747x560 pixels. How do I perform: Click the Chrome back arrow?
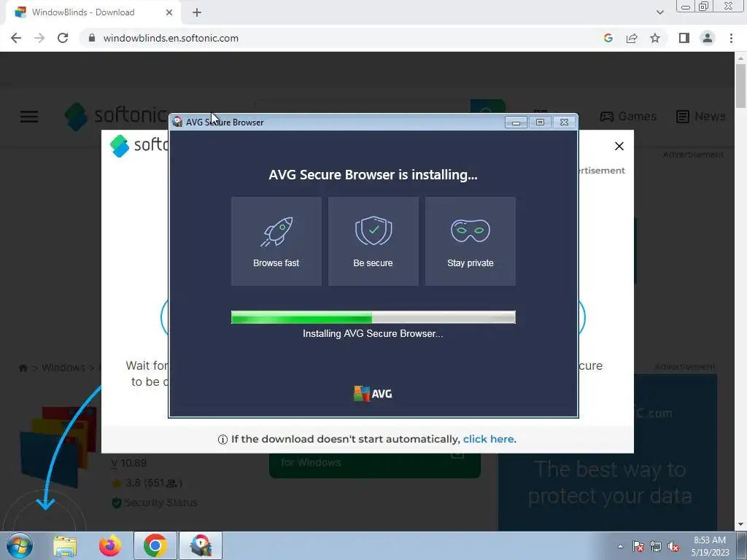(16, 38)
